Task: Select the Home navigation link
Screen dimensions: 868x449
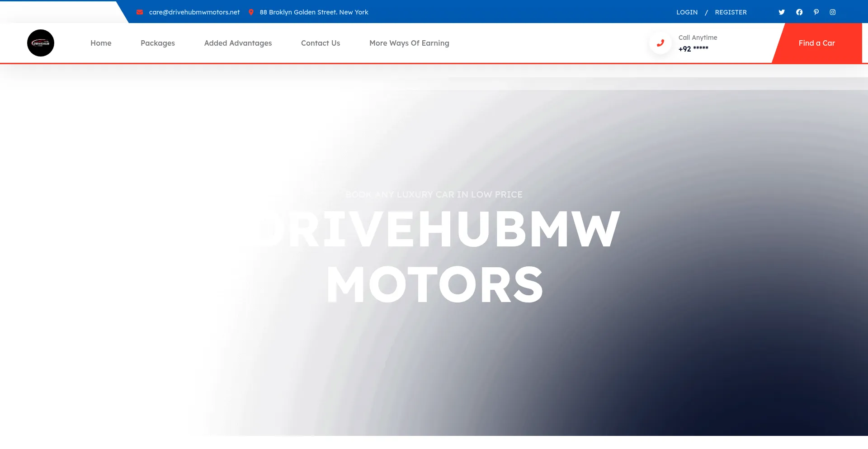Action: tap(101, 43)
